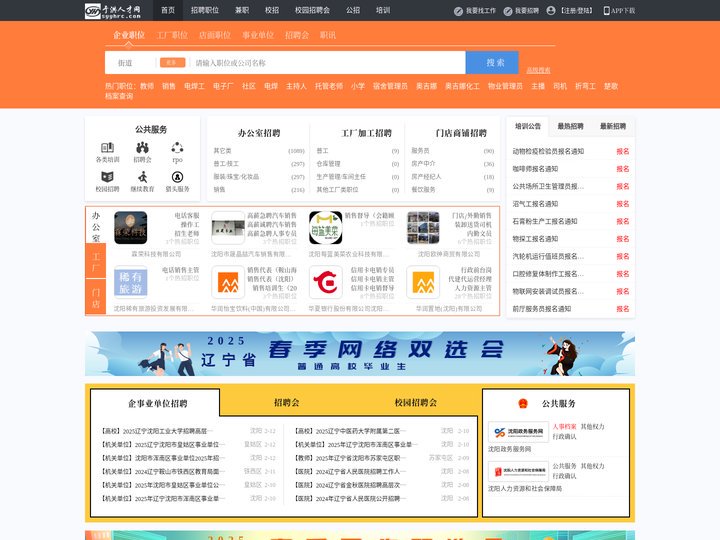Screen dimensions: 720x540
Task: Click the 我要找工作 icon in header
Action: click(x=458, y=11)
